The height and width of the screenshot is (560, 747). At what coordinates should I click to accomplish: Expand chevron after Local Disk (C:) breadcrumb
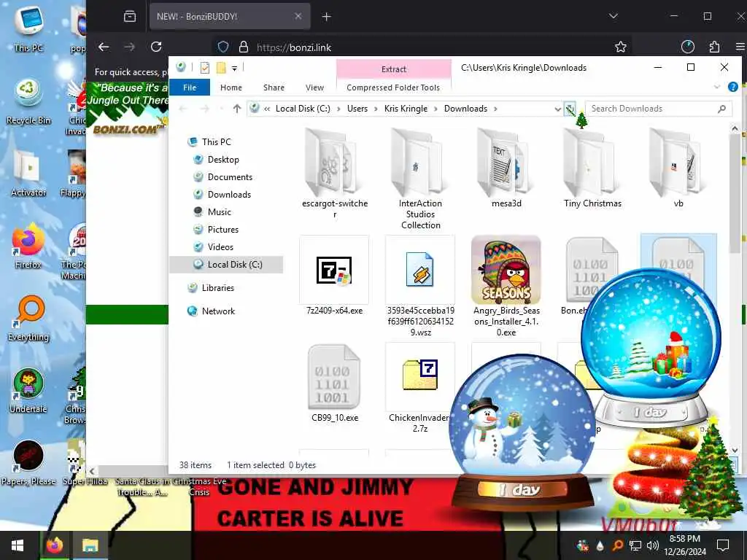338,109
